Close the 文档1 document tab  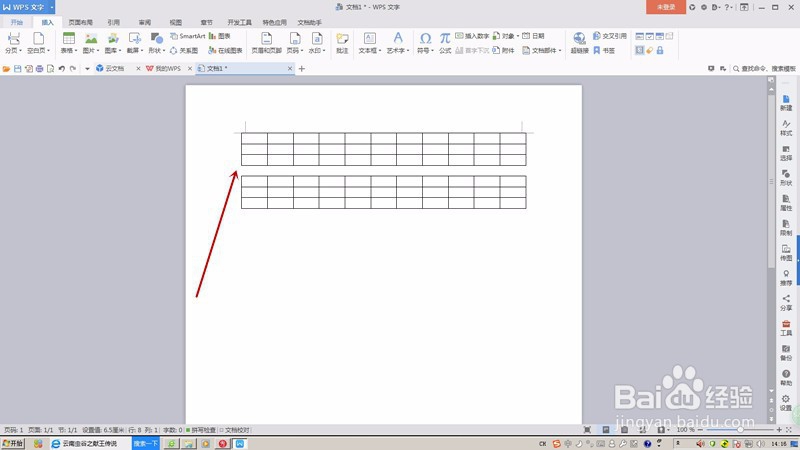pos(290,68)
